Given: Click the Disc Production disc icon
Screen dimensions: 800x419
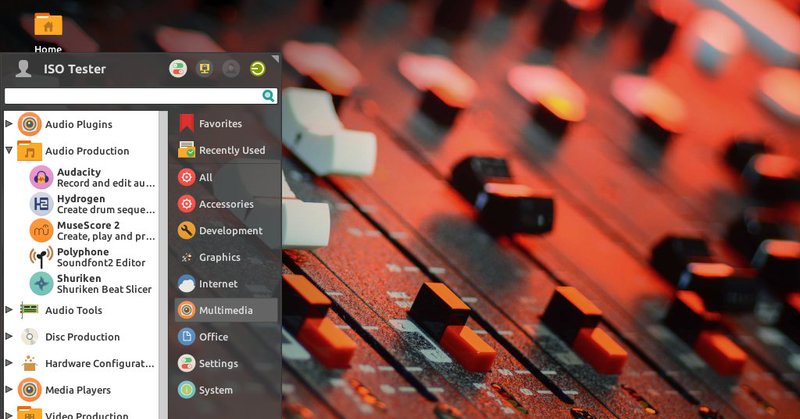Looking at the screenshot, I should click(30, 336).
